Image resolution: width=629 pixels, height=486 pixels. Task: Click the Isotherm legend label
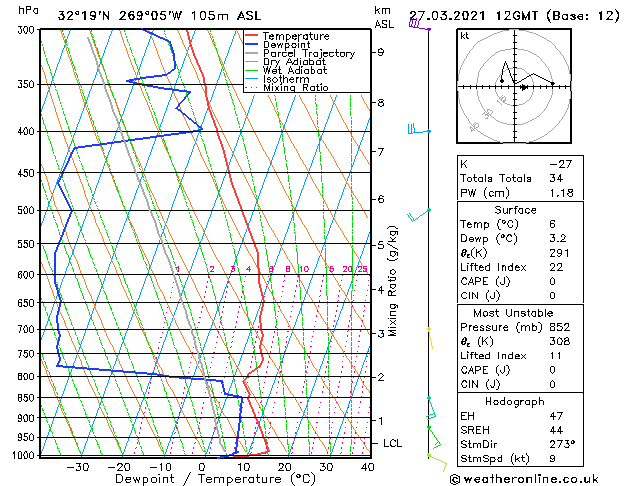click(x=286, y=79)
